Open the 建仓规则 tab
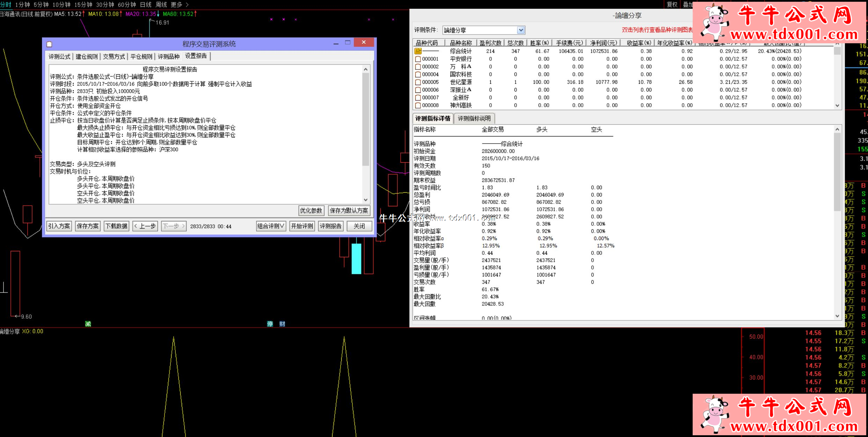The image size is (868, 437). click(87, 57)
